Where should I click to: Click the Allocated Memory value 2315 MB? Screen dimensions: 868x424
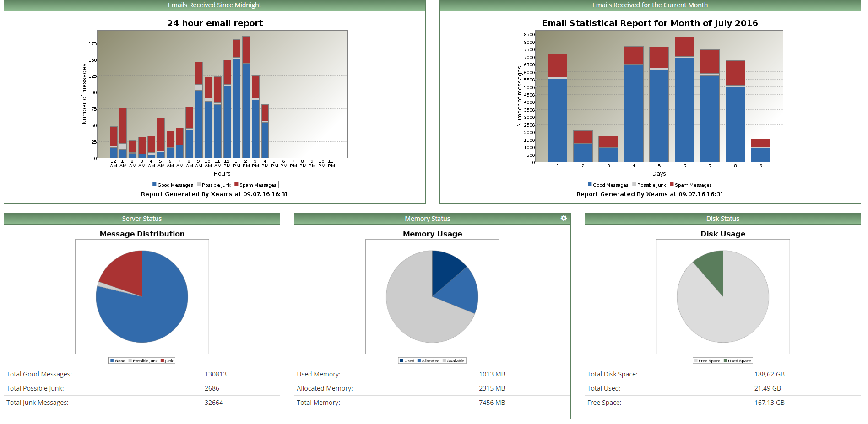pyautogui.click(x=492, y=388)
